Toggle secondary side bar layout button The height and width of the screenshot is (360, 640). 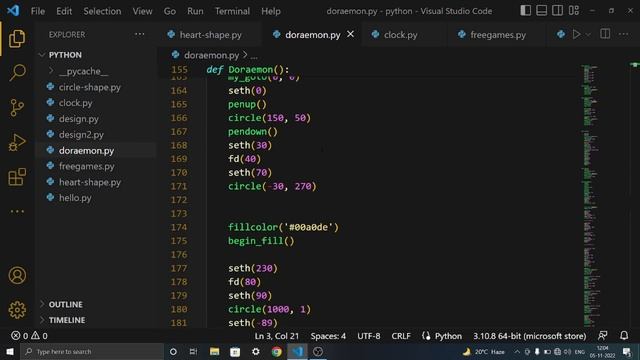point(558,11)
